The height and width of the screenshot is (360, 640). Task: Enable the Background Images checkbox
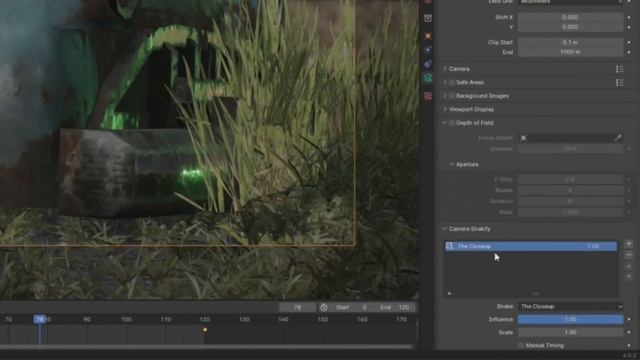point(452,96)
